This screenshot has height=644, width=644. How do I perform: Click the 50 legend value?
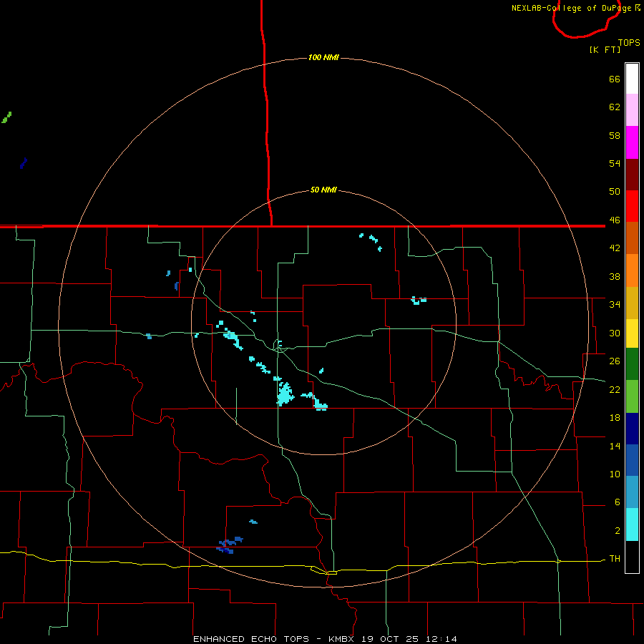point(615,192)
